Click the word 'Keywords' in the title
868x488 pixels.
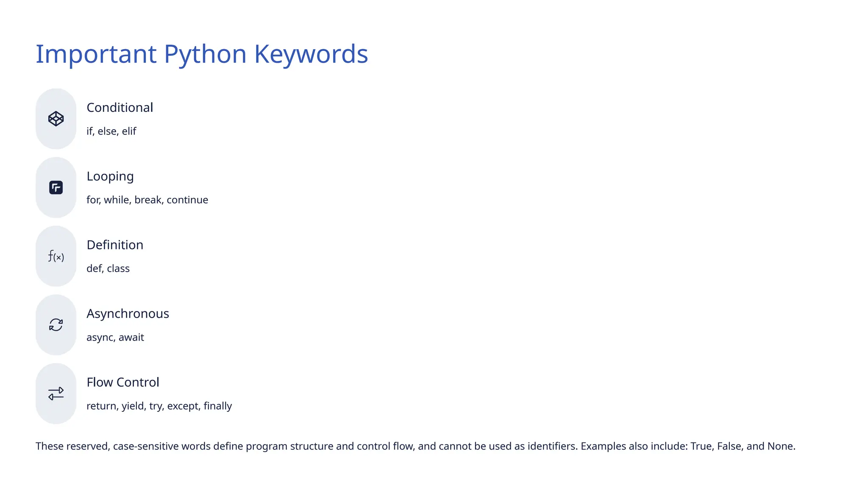tap(311, 54)
